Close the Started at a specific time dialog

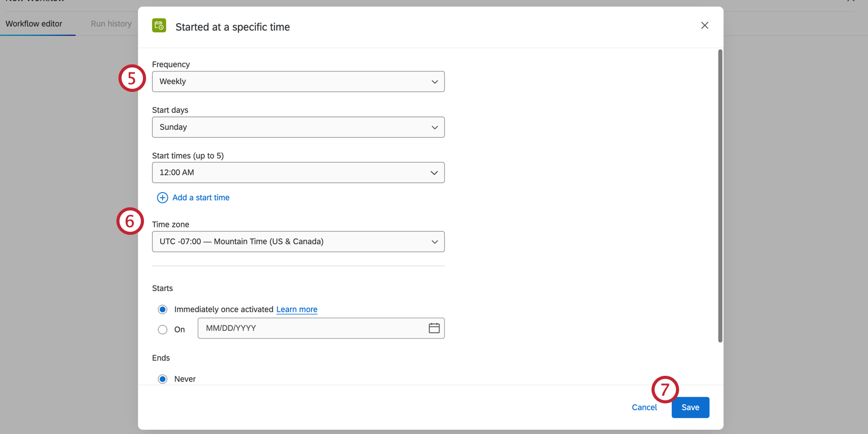(705, 26)
